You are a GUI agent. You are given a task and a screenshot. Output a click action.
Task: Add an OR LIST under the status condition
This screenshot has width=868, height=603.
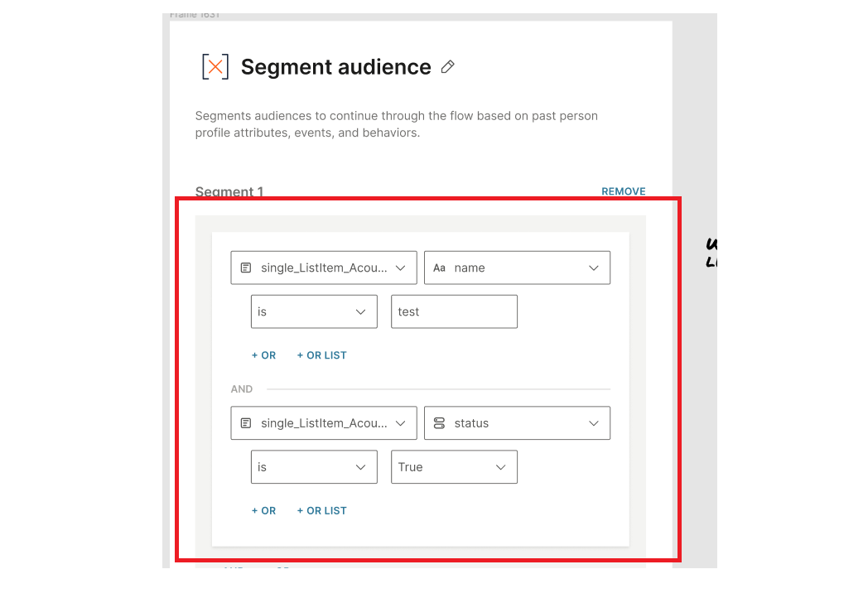tap(321, 511)
